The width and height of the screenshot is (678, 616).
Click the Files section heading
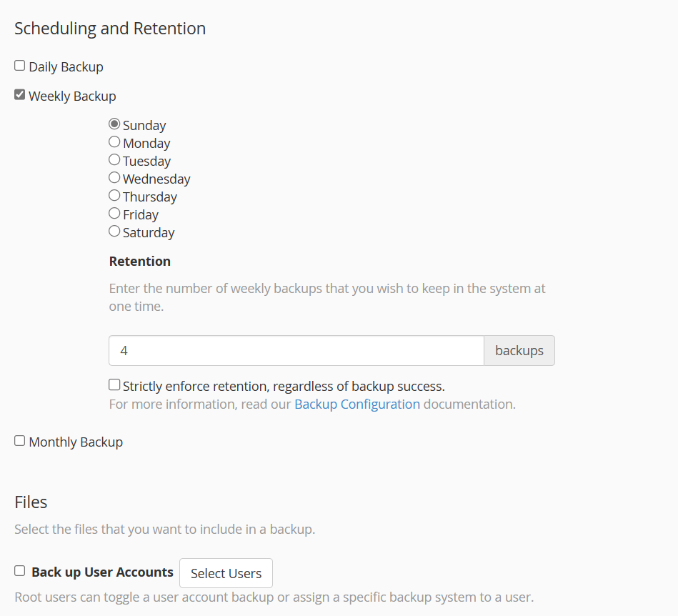click(31, 502)
